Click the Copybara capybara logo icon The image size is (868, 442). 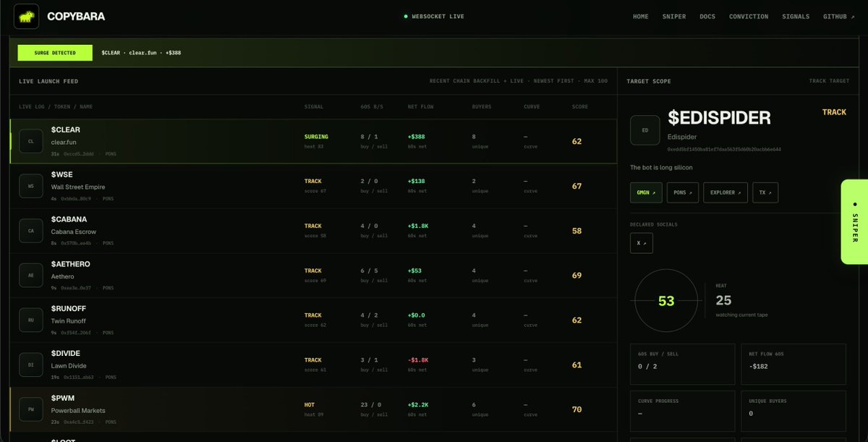tap(26, 16)
